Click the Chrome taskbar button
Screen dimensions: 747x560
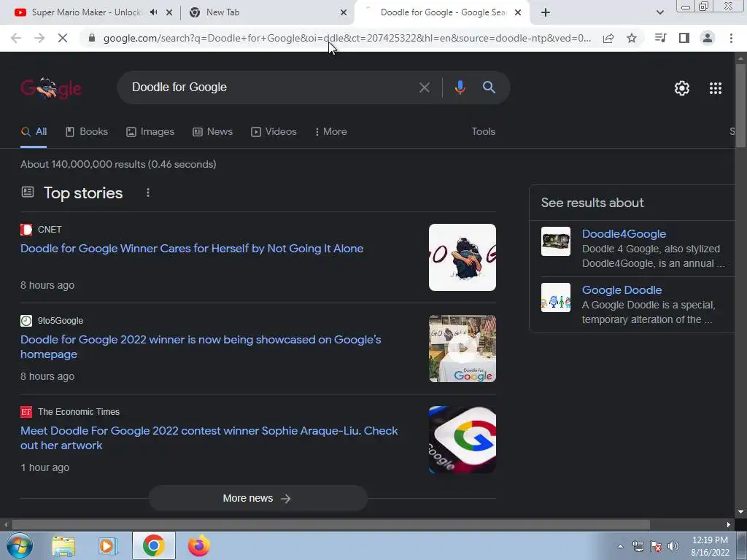[153, 545]
